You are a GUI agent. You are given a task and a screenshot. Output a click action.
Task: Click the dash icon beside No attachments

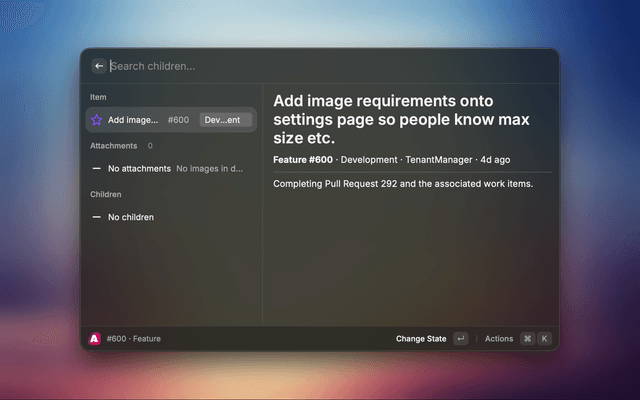[97, 169]
